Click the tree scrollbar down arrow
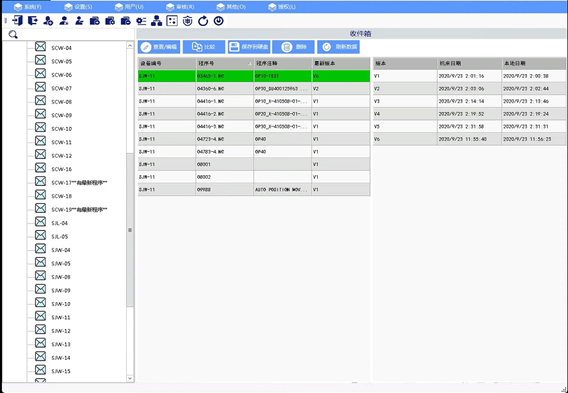 click(x=130, y=378)
